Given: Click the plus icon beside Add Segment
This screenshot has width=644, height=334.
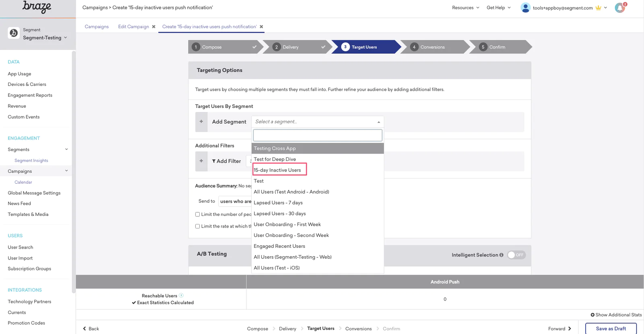Looking at the screenshot, I should click(x=201, y=122).
